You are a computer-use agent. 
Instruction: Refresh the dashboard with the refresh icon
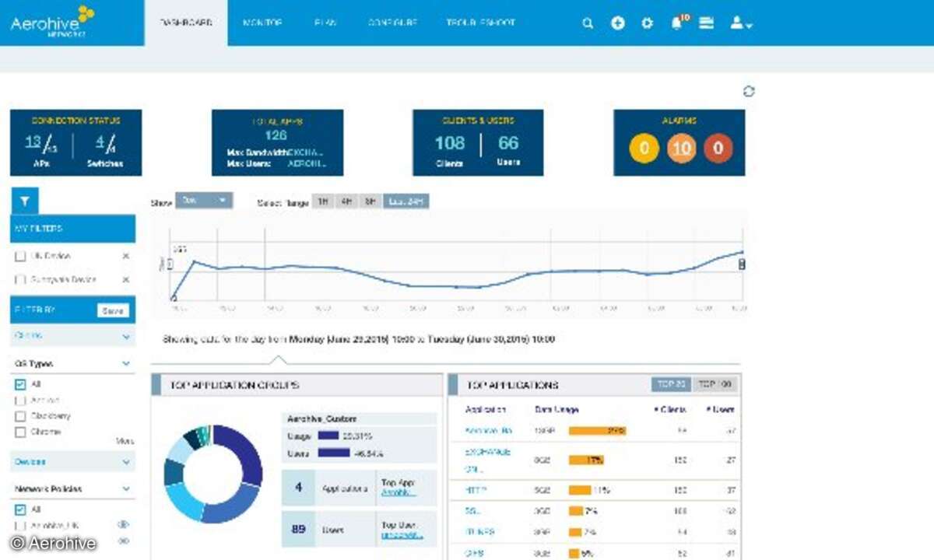749,92
